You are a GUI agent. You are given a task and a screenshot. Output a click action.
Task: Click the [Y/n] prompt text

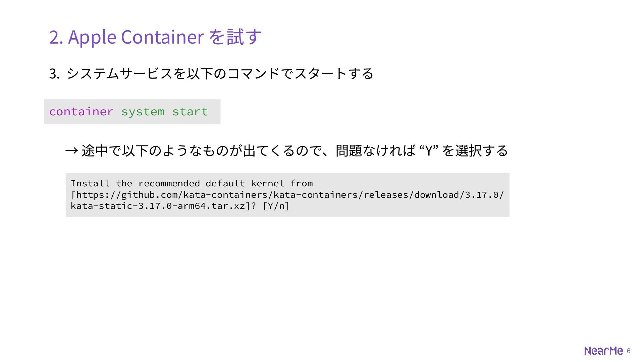[276, 206]
